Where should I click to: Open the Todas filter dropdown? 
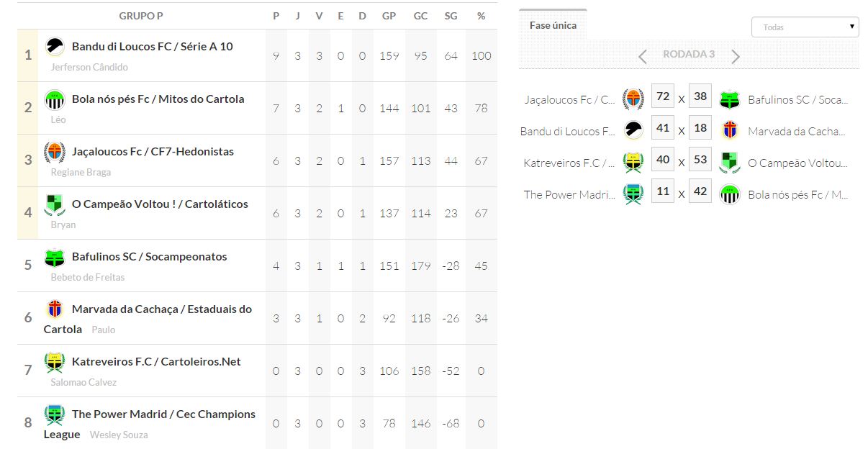[x=805, y=27]
